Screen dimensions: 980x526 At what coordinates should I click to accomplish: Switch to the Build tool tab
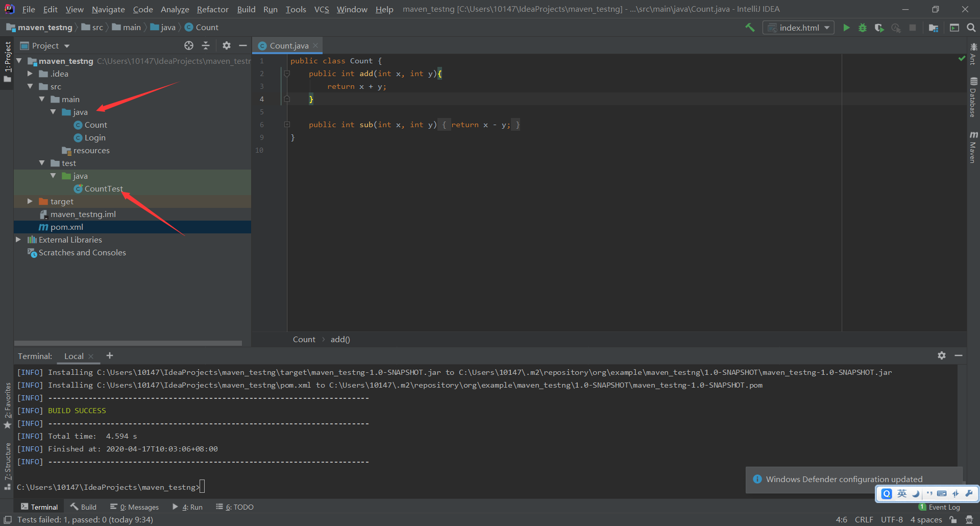84,507
